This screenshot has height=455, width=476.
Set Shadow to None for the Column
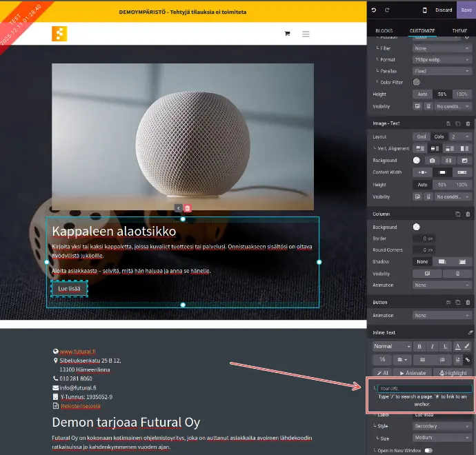click(422, 262)
